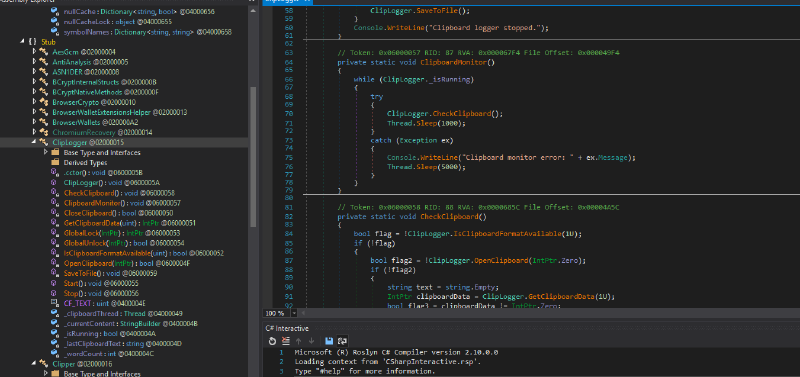Toggle the Word Wrap icon in C# Interactive

[x=342, y=341]
